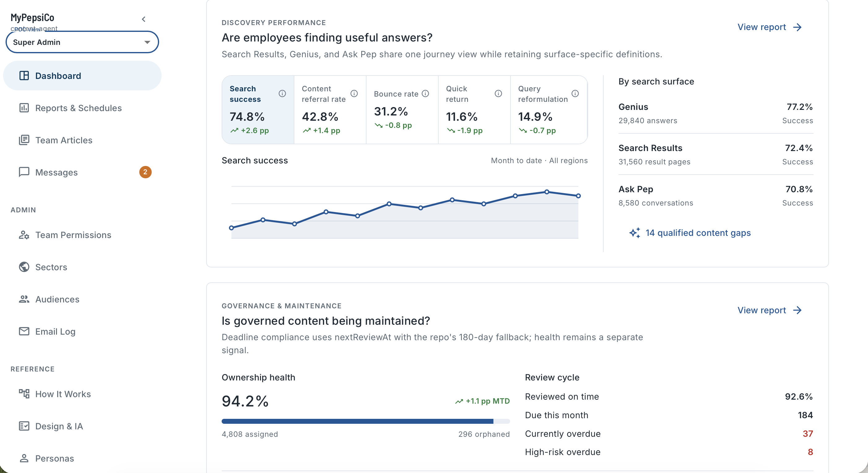Show info for Quick return
Screen dimensions: 868x473
click(x=498, y=93)
